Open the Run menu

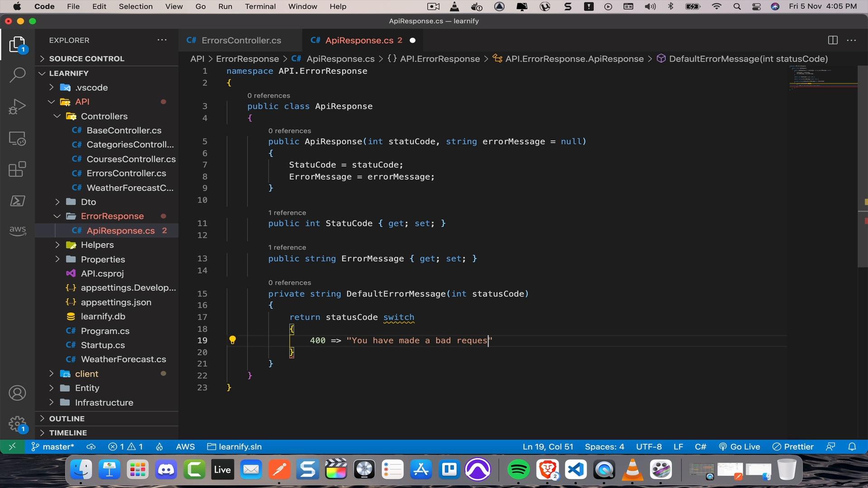[225, 6]
